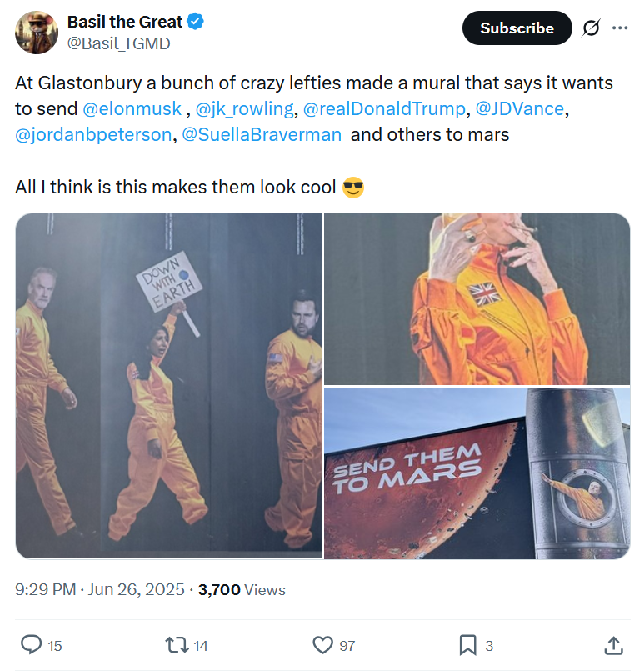The image size is (644, 671).
Task: Bookmark this post
Action: point(467,645)
